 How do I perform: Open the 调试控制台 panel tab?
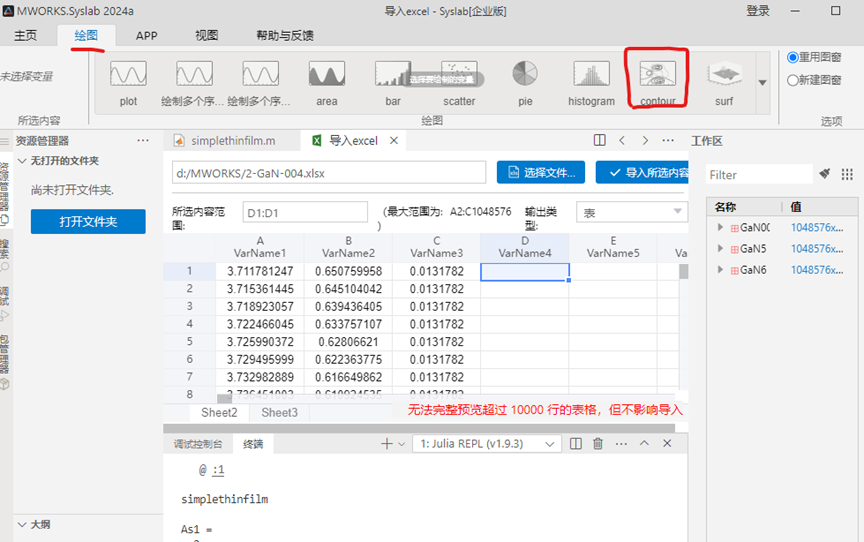[x=198, y=444]
